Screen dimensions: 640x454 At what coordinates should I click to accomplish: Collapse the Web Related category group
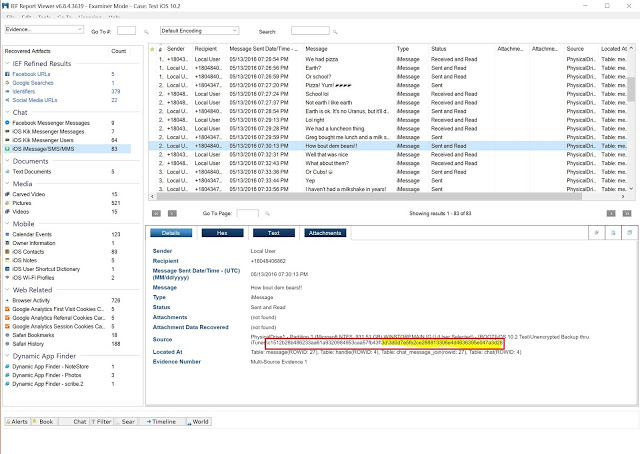point(7,290)
